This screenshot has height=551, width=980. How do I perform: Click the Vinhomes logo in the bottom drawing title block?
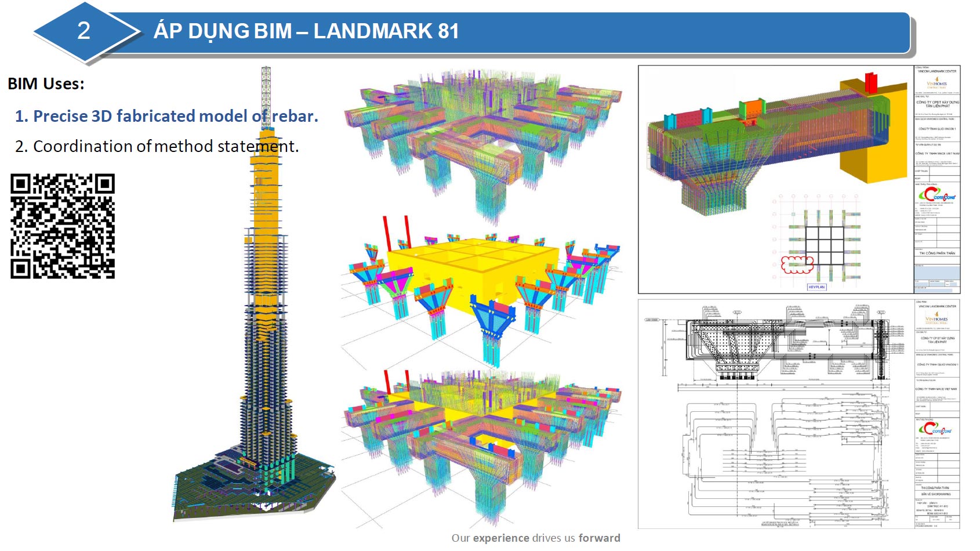tap(937, 318)
